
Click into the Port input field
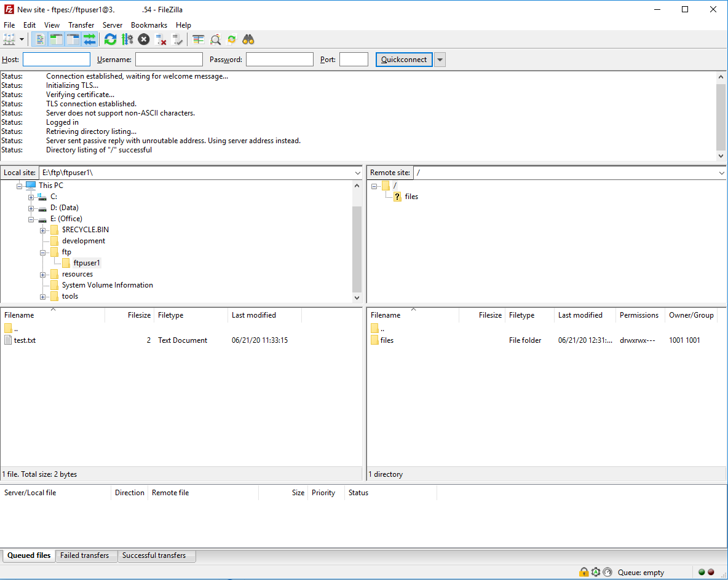tap(354, 60)
